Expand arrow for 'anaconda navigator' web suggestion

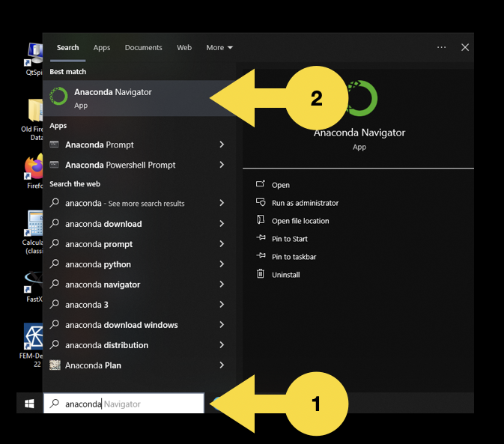[222, 285]
